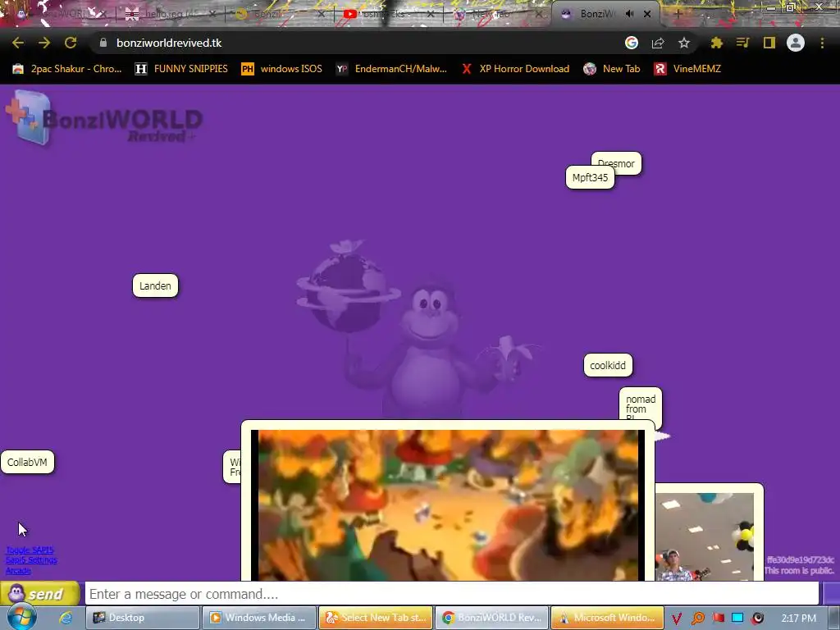
Task: Open a new browser tab
Action: (677, 14)
